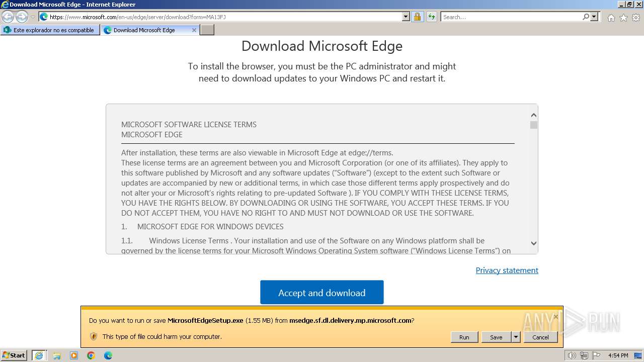Close the download notification bar
644x362 pixels.
click(555, 316)
